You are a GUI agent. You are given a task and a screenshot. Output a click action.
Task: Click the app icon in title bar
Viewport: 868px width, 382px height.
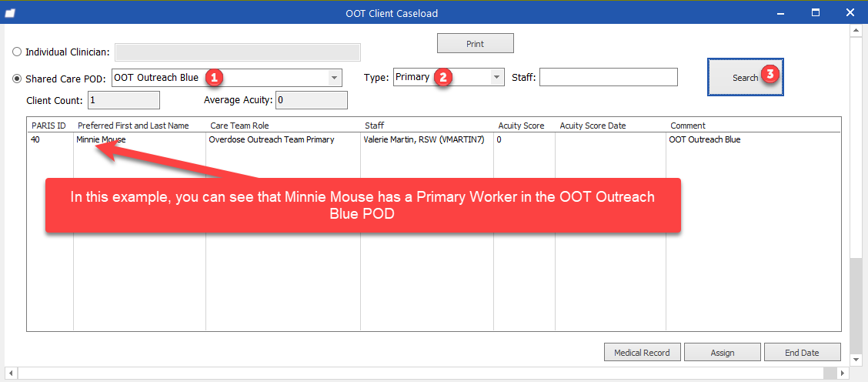(x=10, y=12)
